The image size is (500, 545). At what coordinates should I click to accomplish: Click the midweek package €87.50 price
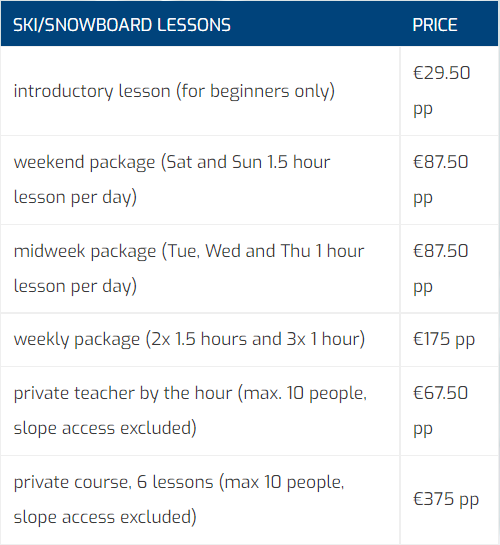(441, 269)
